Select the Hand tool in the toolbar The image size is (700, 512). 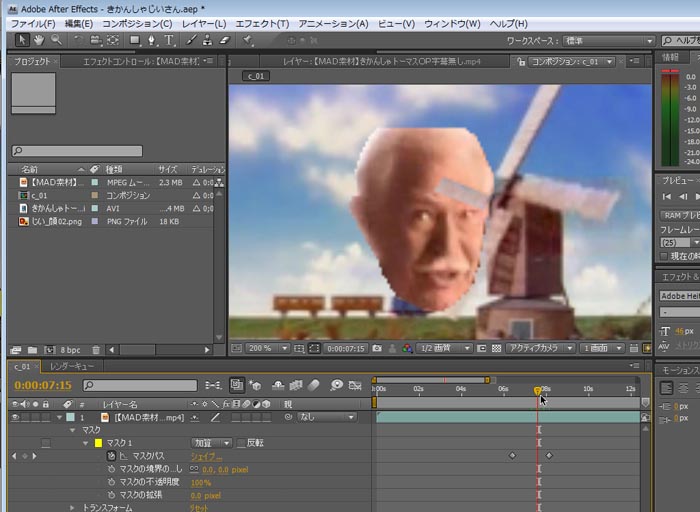tap(40, 40)
